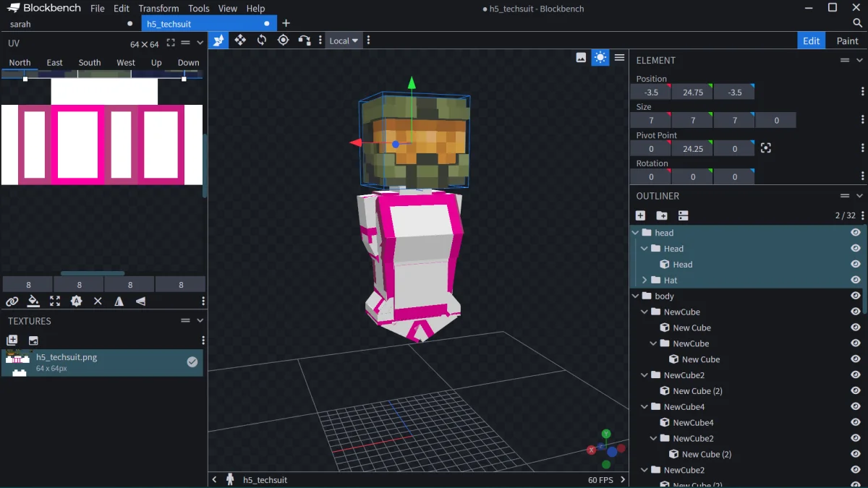Toggle visibility of the Head cube element

pos(856,265)
